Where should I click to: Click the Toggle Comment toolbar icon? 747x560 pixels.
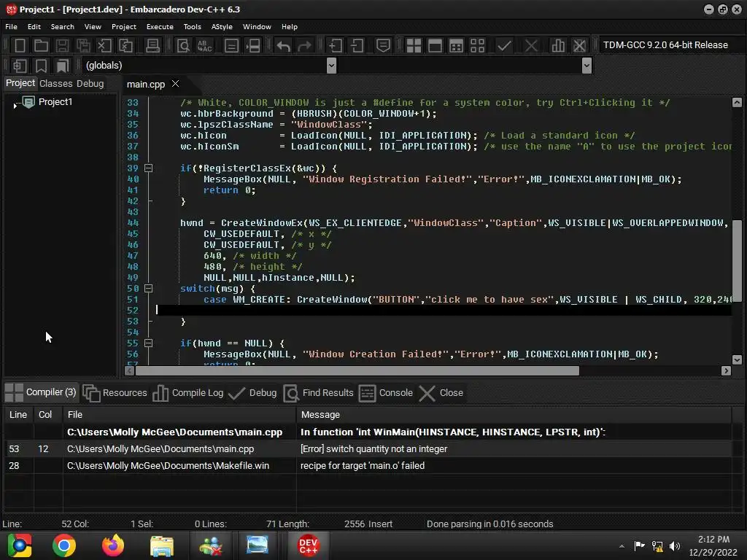pyautogui.click(x=384, y=46)
